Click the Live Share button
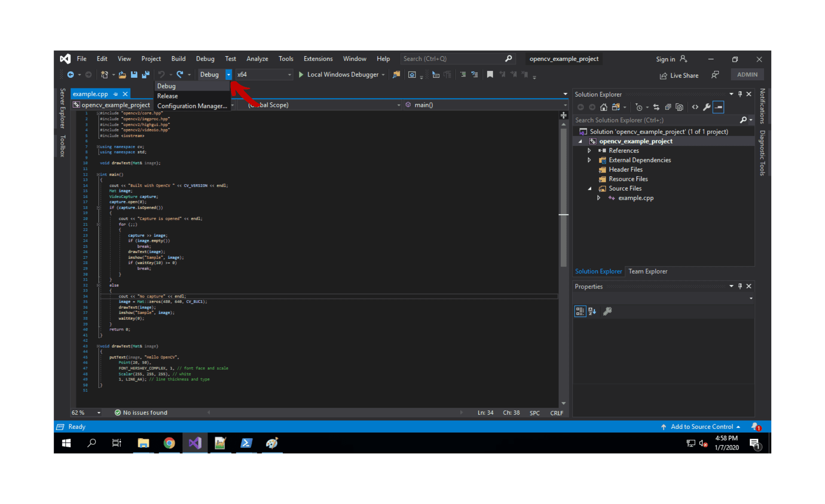The width and height of the screenshot is (825, 504). 679,76
